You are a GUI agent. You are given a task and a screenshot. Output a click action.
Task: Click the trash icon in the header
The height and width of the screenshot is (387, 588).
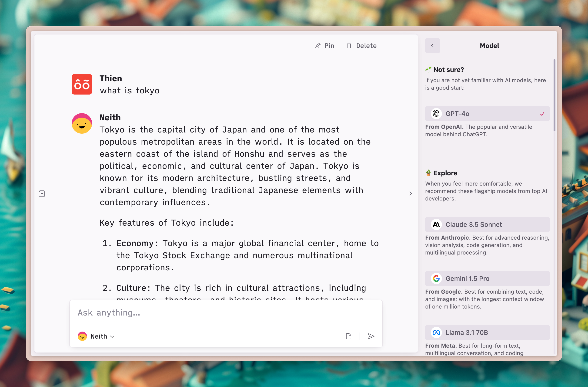[349, 45]
